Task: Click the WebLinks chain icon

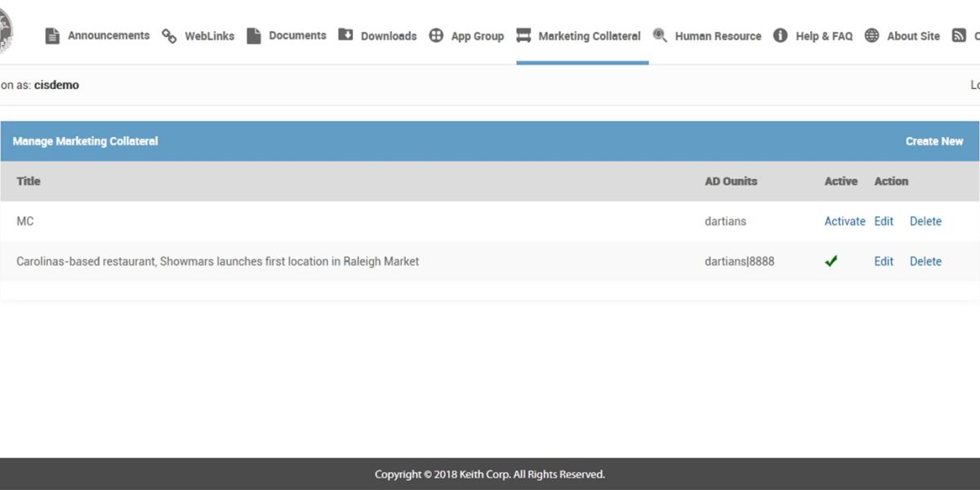Action: coord(169,36)
